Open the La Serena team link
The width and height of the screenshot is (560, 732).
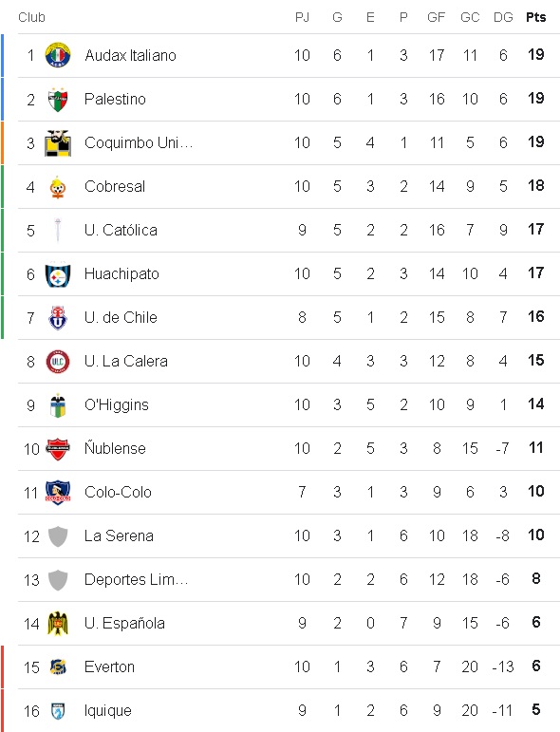(x=119, y=535)
